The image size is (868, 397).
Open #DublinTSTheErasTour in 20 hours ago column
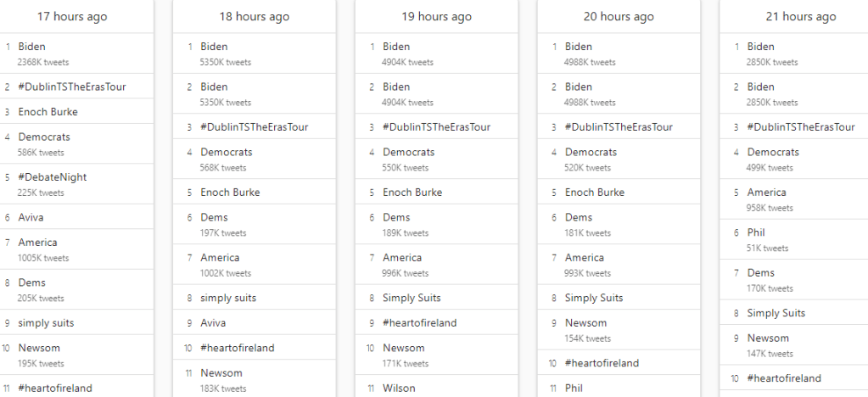click(619, 127)
